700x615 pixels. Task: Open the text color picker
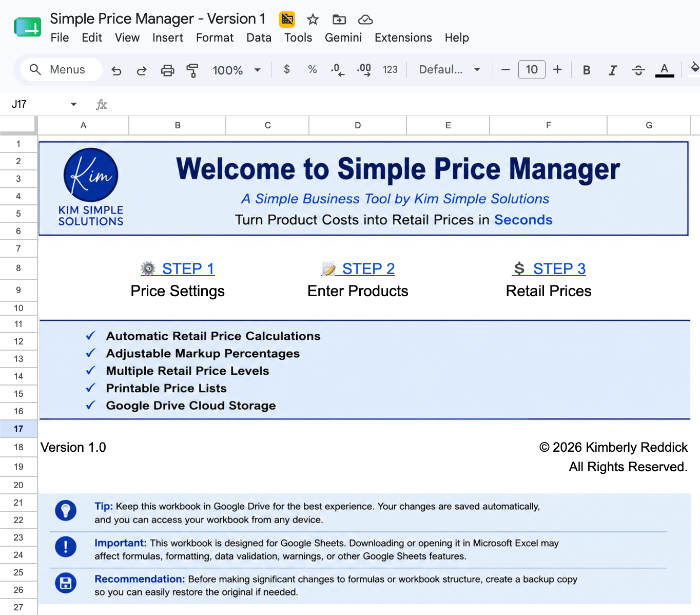point(665,70)
